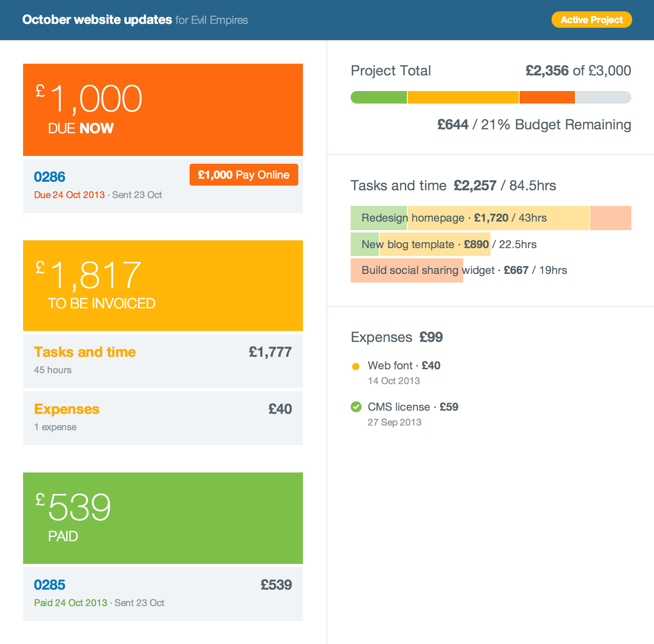This screenshot has height=644, width=654.
Task: Open invoice 0285 in the PAID section
Action: coord(50,585)
